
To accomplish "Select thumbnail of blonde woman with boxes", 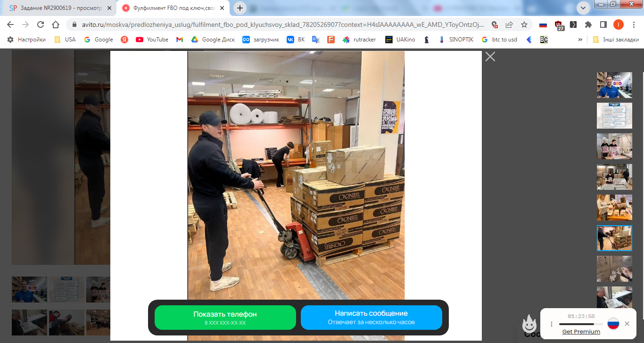I will 614,208.
